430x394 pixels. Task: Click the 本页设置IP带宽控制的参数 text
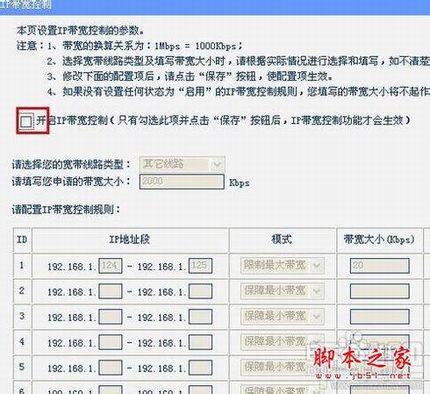80,31
